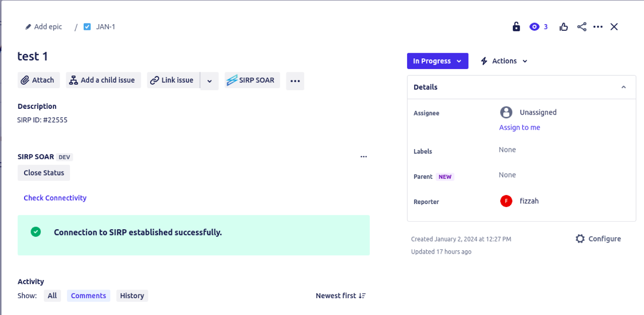
Task: Open the Link issue dropdown arrow
Action: coord(209,81)
